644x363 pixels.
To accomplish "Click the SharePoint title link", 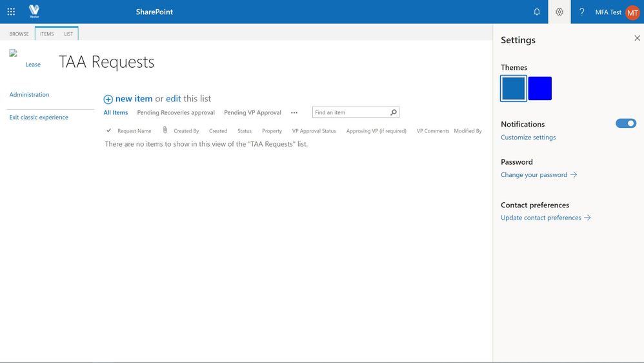I will (x=154, y=12).
